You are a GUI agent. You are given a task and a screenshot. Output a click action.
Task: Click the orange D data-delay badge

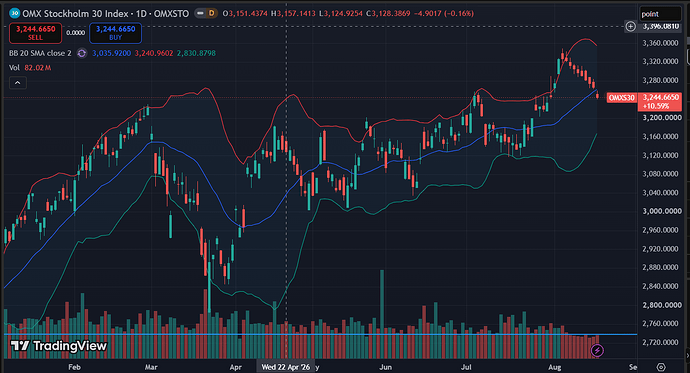(x=212, y=14)
